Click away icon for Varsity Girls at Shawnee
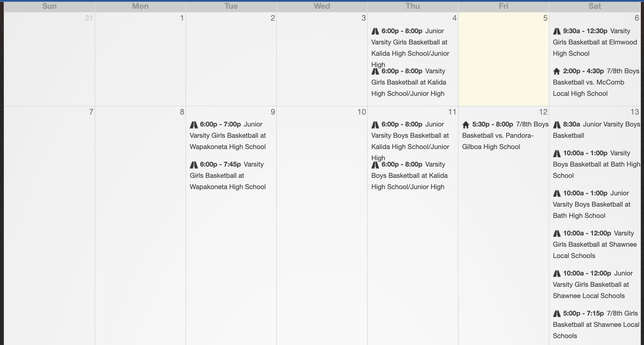This screenshot has width=644, height=345. 557,234
